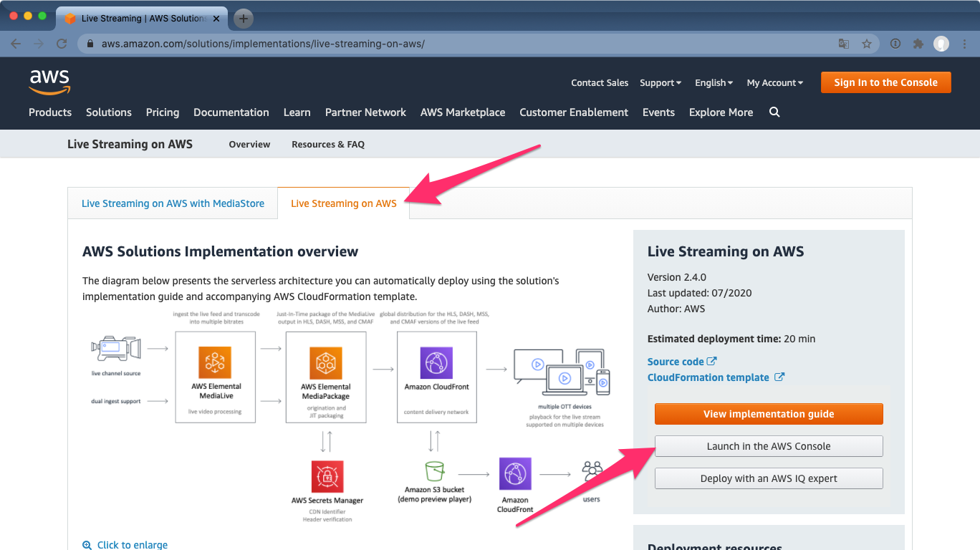Viewport: 980px width, 550px height.
Task: Switch to Live Streaming on AWS with MediaStore tab
Action: pos(173,203)
